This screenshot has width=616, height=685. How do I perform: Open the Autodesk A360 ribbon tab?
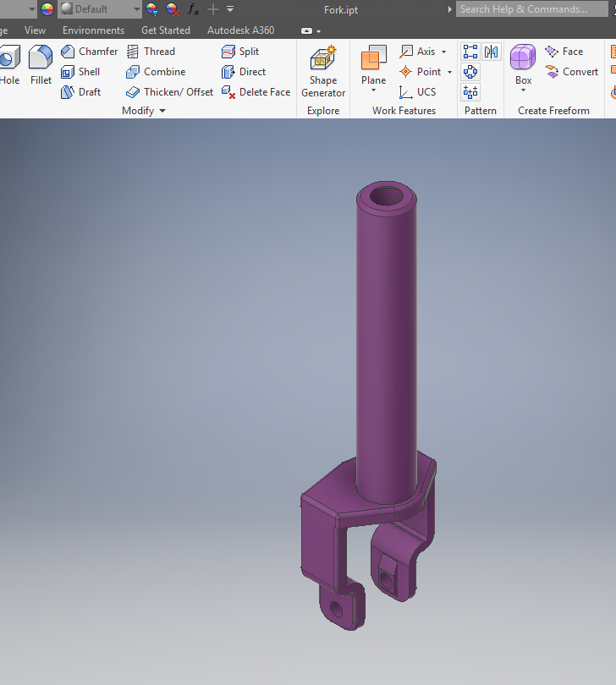(241, 30)
